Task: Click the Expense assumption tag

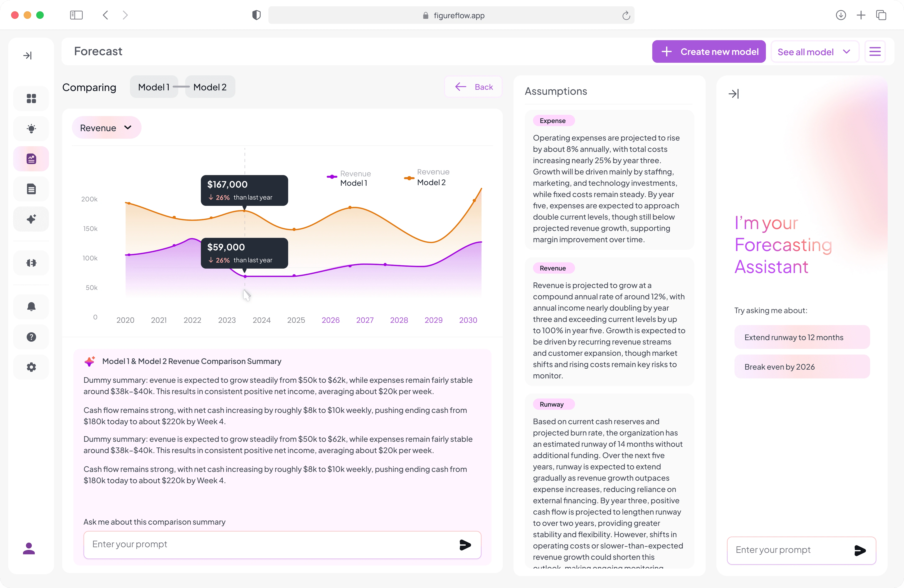Action: click(553, 121)
